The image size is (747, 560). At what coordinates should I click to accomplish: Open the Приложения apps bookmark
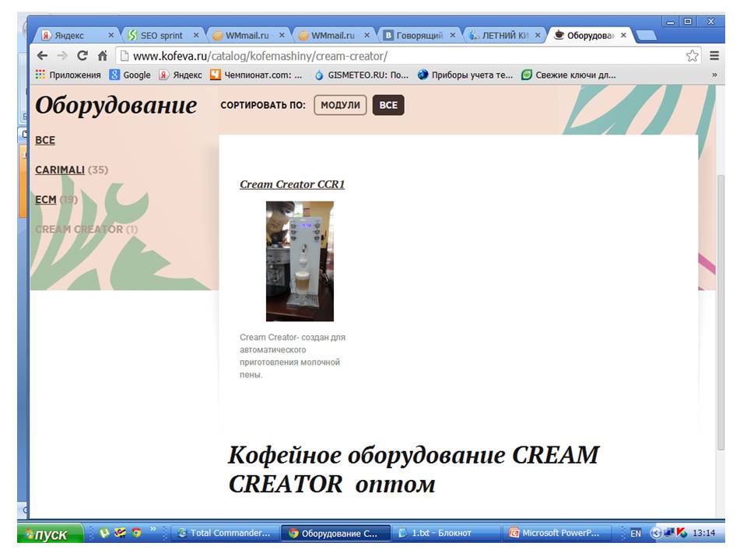(x=68, y=75)
